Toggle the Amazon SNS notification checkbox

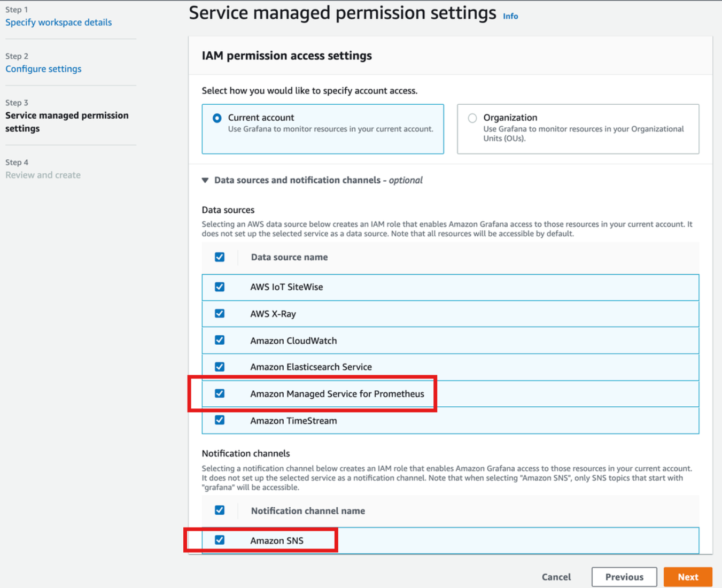(220, 540)
